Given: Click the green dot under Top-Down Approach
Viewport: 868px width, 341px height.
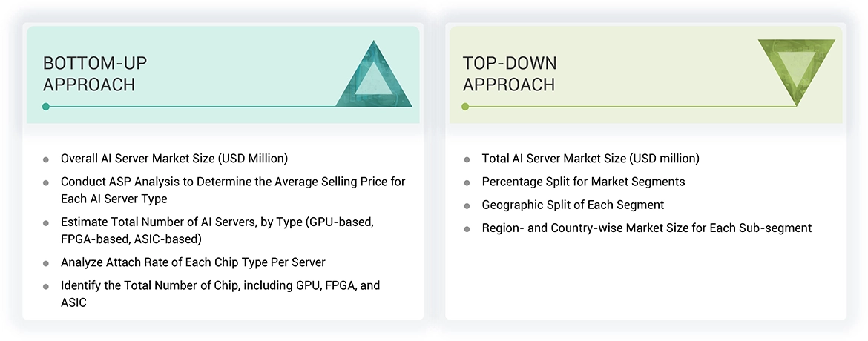Looking at the screenshot, I should (465, 107).
